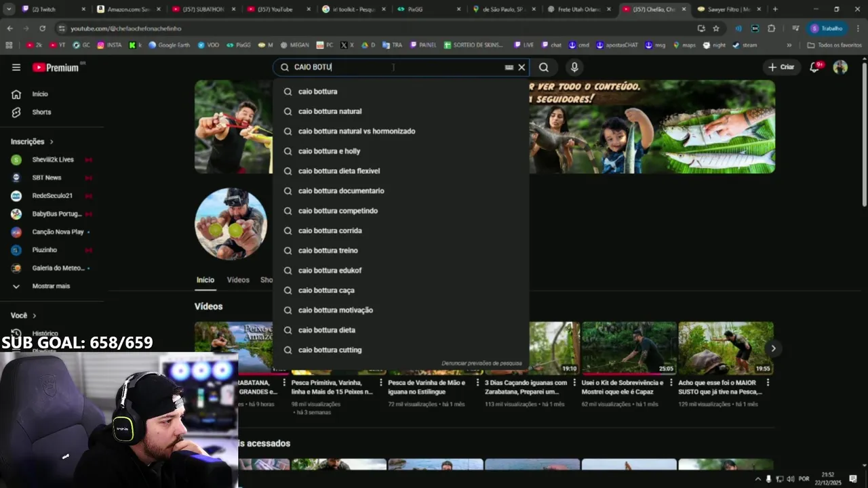
Task: Show next videos with the carousel arrow
Action: 773,348
